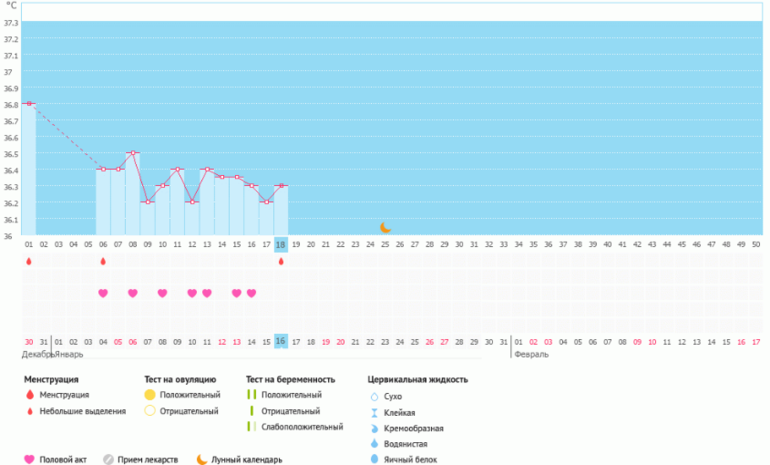Click the menstruation drop icon on cycle day 01
The image size is (770, 465).
click(x=28, y=262)
